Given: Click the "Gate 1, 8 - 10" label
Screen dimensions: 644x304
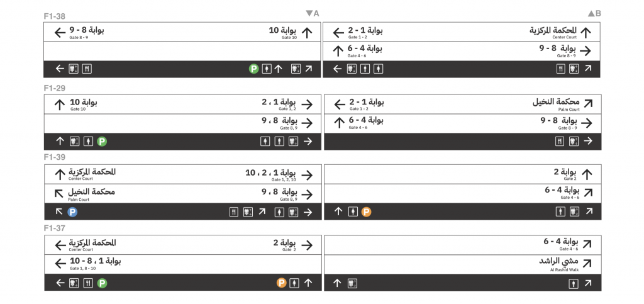Looking at the screenshot, I should click(83, 268).
